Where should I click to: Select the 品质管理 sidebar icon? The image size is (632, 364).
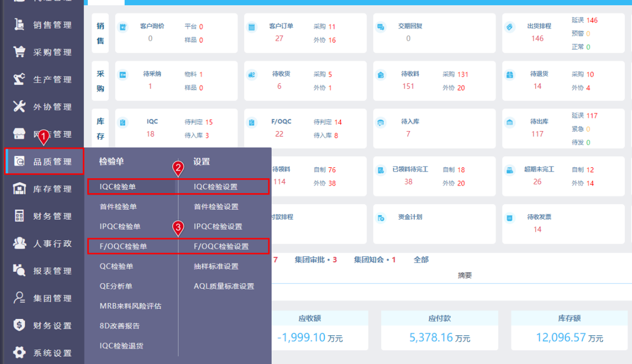(19, 162)
